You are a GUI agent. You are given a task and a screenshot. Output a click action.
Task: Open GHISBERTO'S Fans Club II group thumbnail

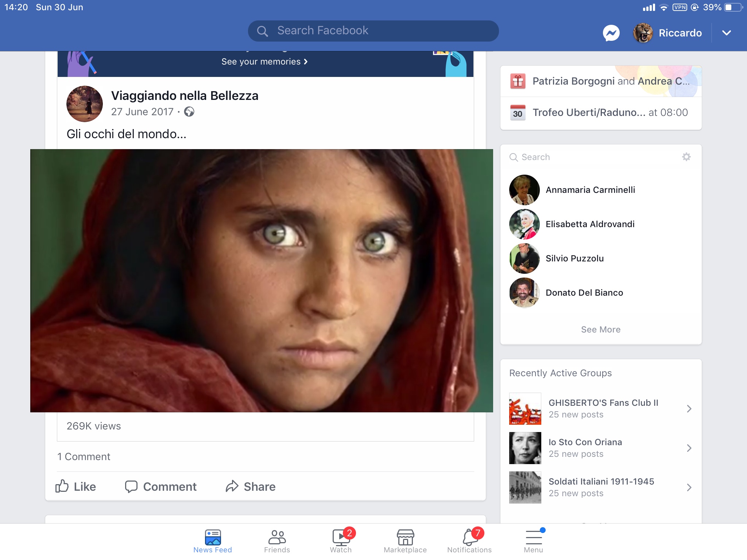(525, 409)
